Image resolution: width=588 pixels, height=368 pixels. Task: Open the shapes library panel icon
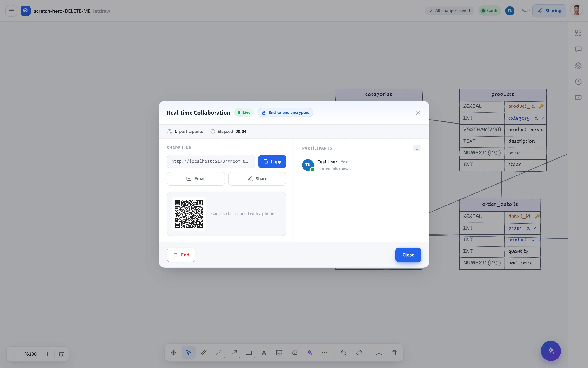[x=578, y=33]
